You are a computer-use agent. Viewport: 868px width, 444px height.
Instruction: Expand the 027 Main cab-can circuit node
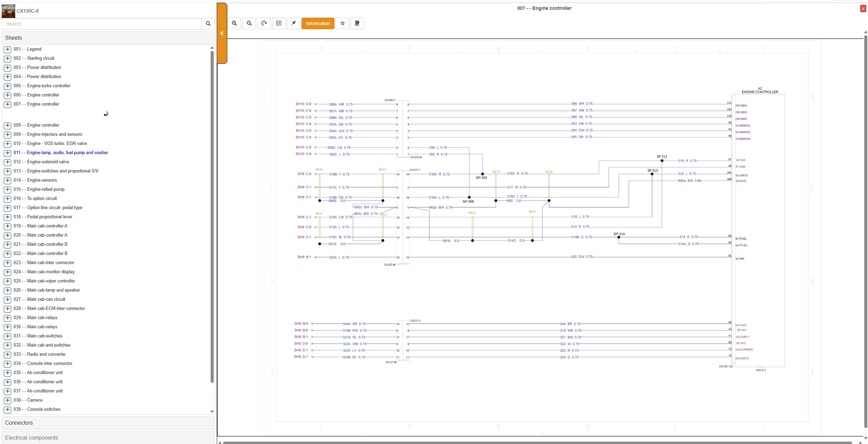coord(7,299)
